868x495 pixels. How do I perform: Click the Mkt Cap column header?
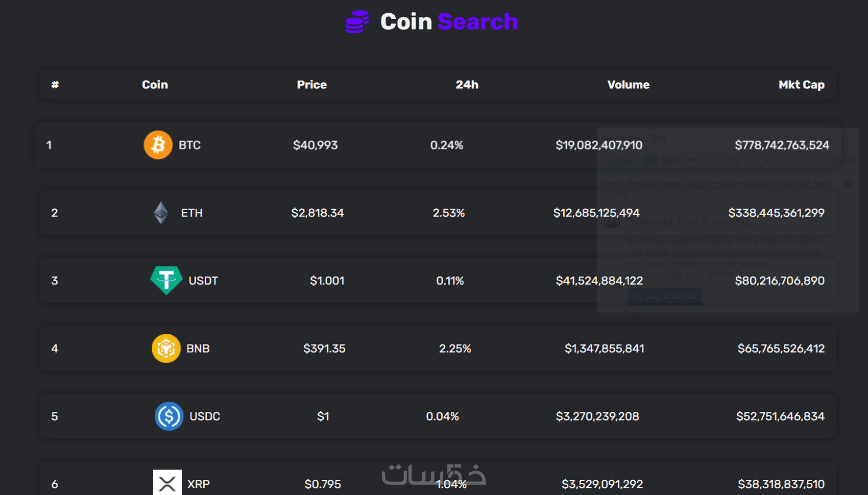801,85
